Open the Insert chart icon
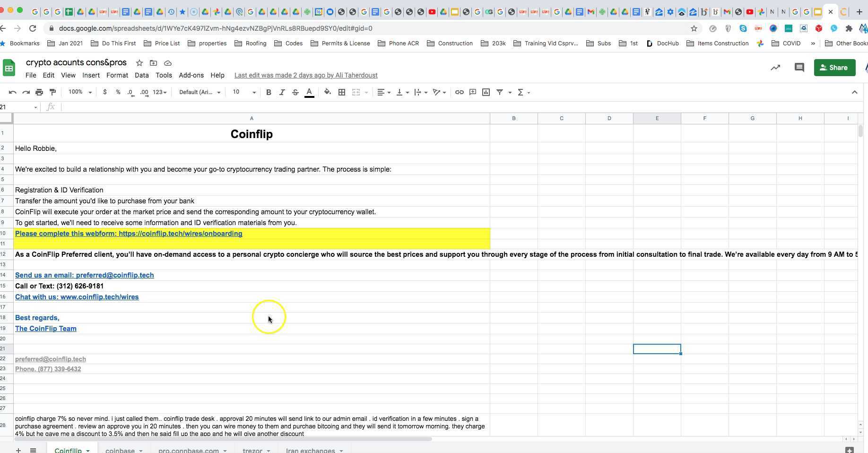The height and width of the screenshot is (453, 868). 486,92
